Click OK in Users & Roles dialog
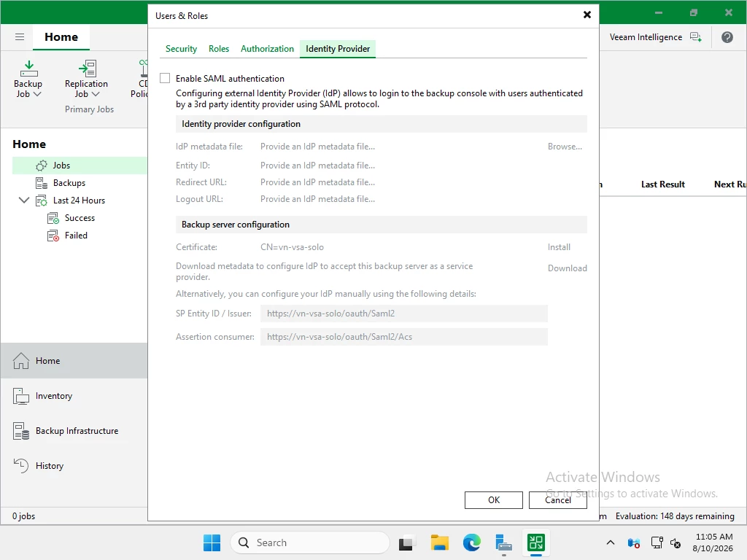 coord(494,500)
